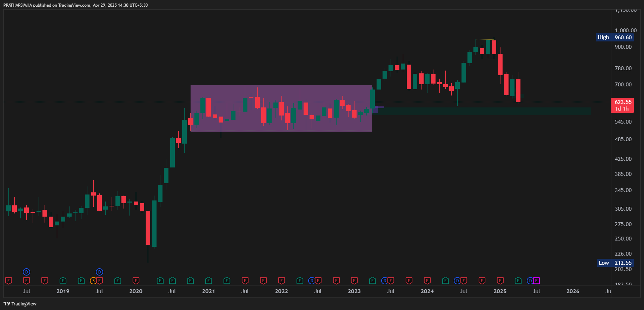
Task: Open the dividend D marker above Jul 2019
Action: (x=99, y=272)
